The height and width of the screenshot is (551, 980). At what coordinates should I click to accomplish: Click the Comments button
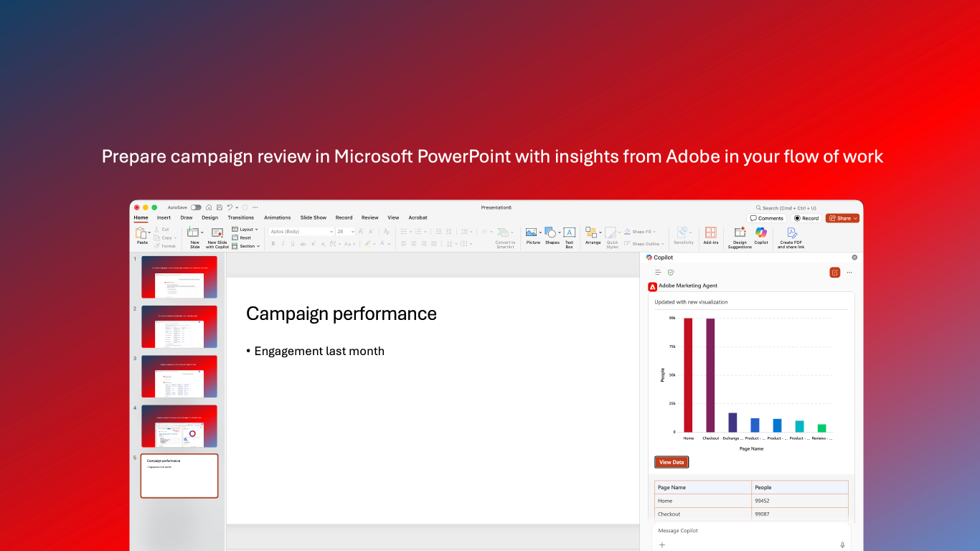[767, 218]
